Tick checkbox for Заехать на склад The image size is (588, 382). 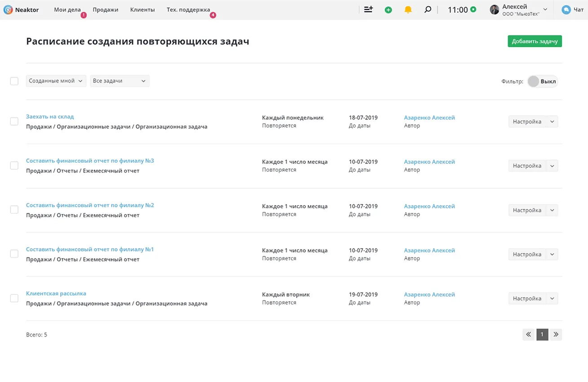coord(14,121)
